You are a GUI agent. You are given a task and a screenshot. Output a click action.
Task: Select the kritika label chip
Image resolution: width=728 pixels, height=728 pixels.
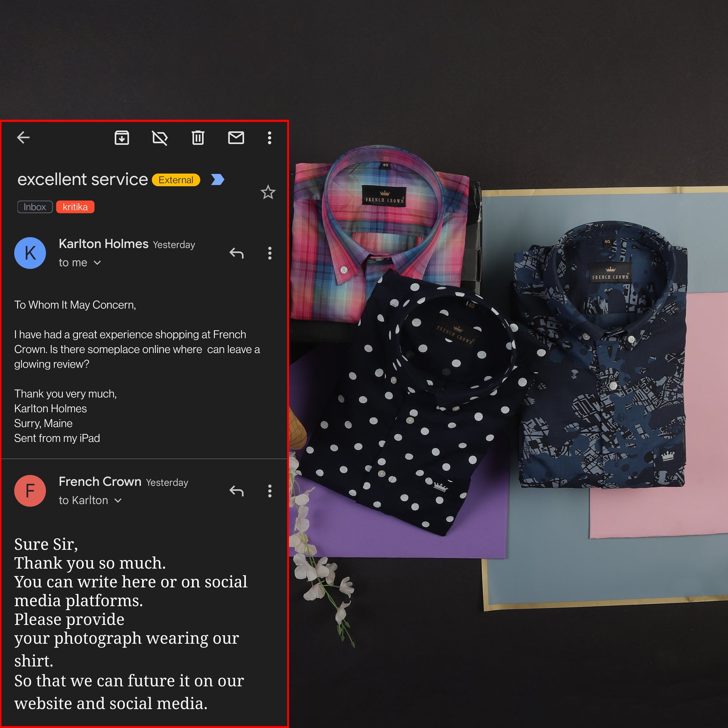click(x=75, y=207)
